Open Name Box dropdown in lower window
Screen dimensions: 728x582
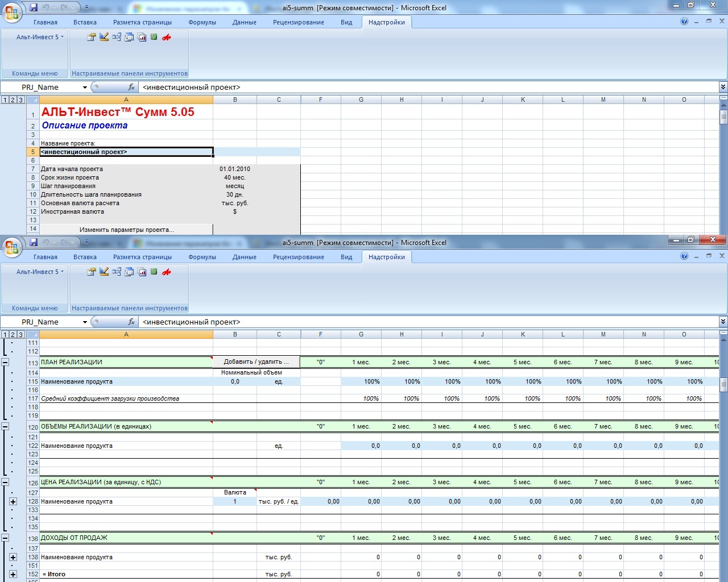[x=85, y=322]
